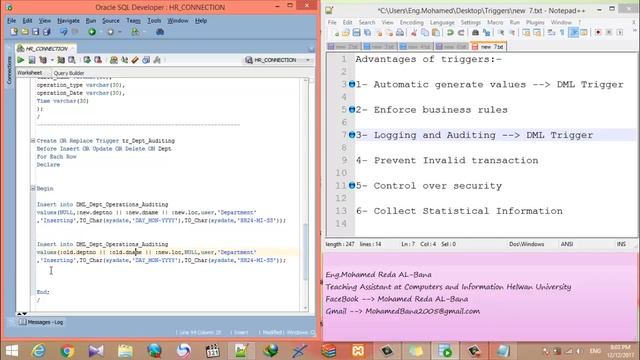
Task: Toggle INS insert mode in Notepad++ status bar
Action: pos(621,244)
